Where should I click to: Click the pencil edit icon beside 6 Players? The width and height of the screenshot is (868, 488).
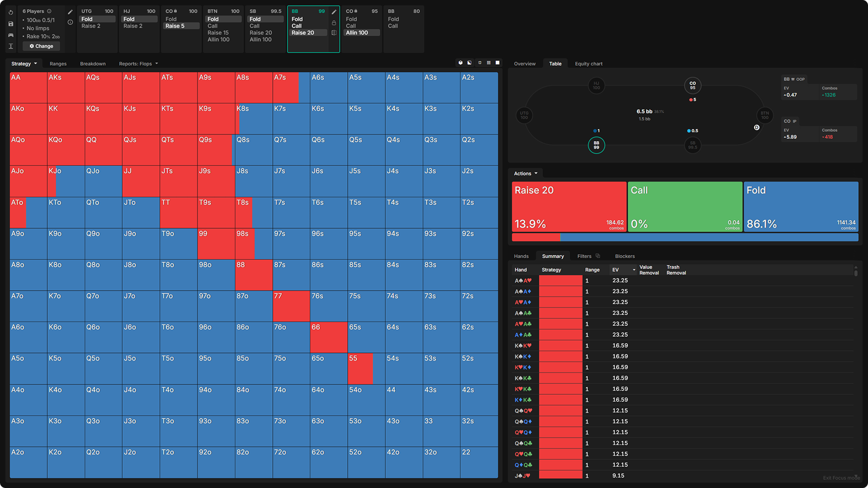[x=70, y=12]
